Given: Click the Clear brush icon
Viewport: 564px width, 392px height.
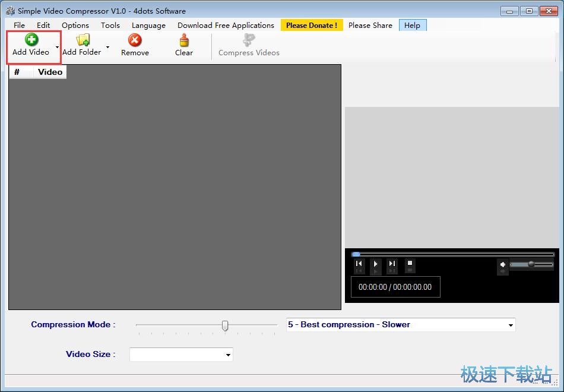Looking at the screenshot, I should 184,40.
